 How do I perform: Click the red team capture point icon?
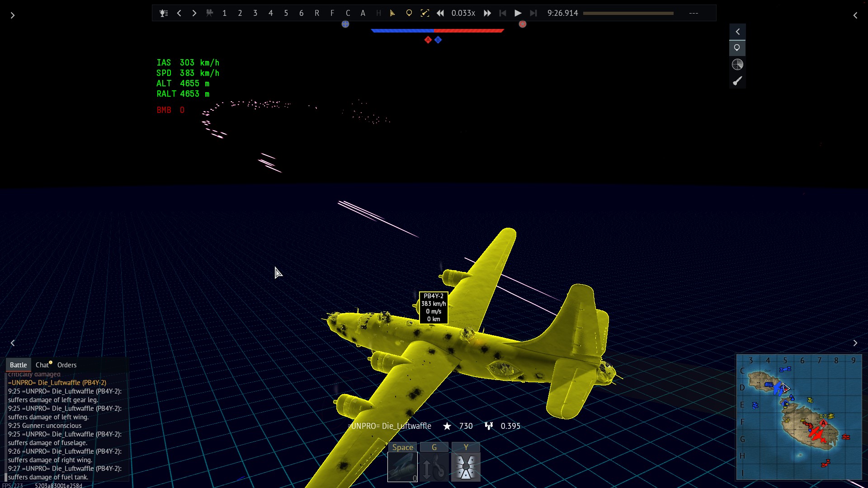(x=523, y=24)
